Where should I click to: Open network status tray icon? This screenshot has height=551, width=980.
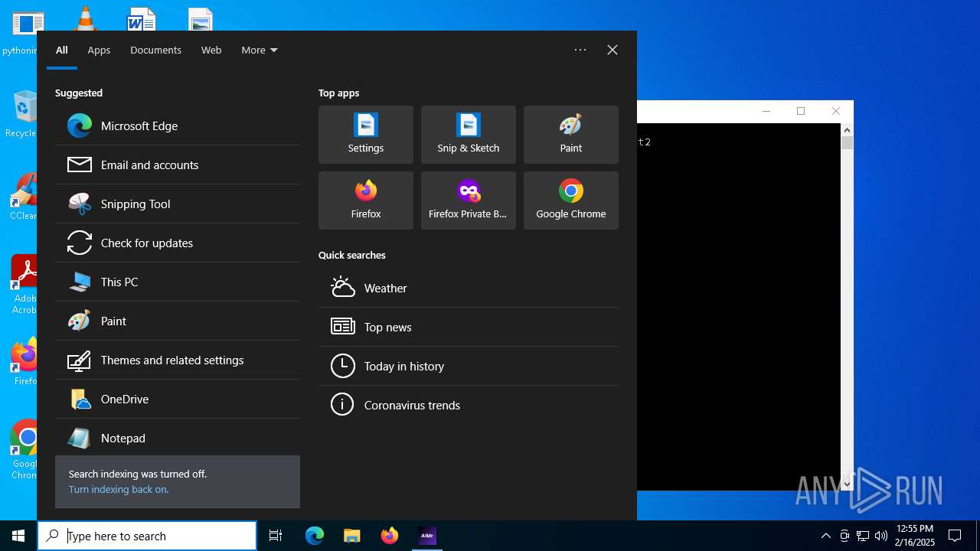[863, 536]
